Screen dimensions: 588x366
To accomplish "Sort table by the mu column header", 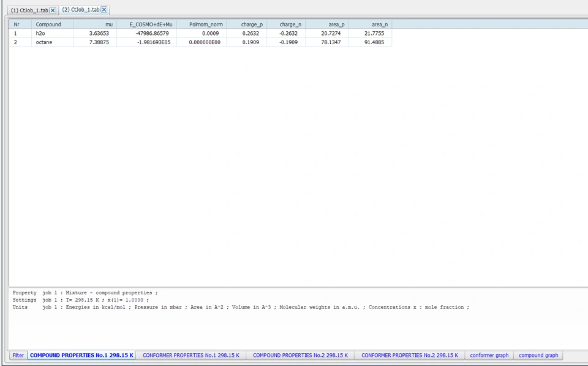I will click(x=96, y=25).
